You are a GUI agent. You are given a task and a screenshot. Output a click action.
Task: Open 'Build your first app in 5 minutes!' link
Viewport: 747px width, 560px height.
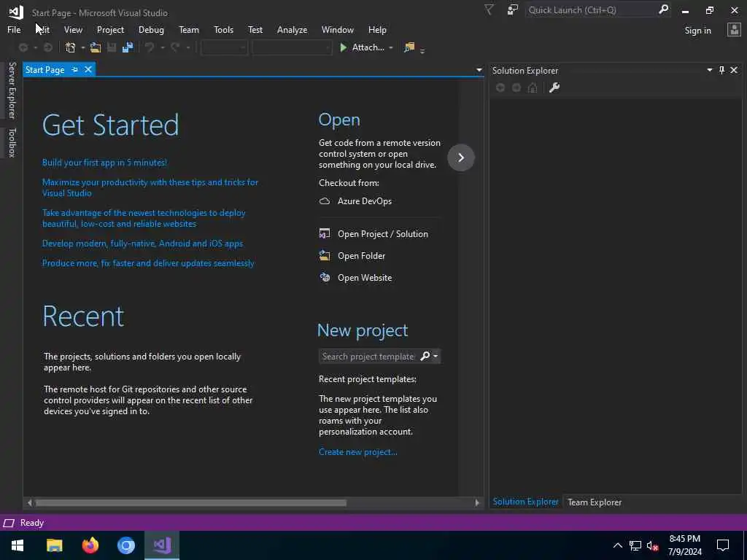(x=104, y=163)
